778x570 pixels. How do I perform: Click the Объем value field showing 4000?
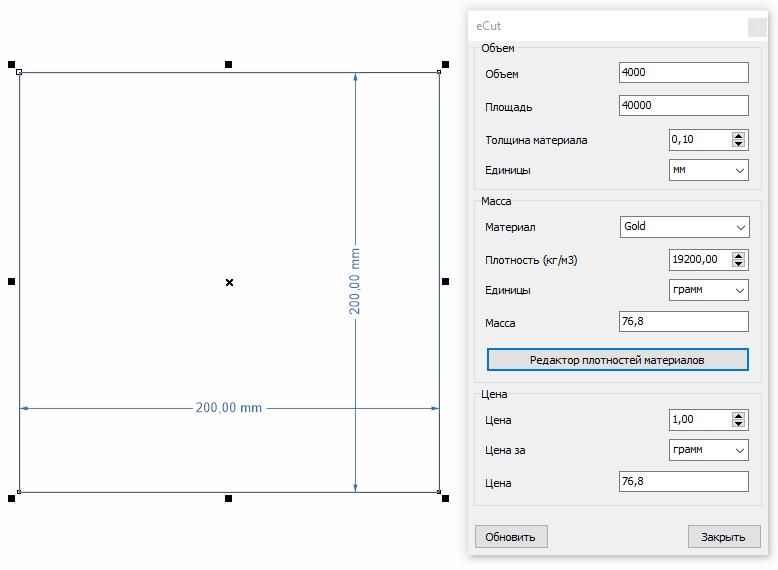pyautogui.click(x=683, y=72)
